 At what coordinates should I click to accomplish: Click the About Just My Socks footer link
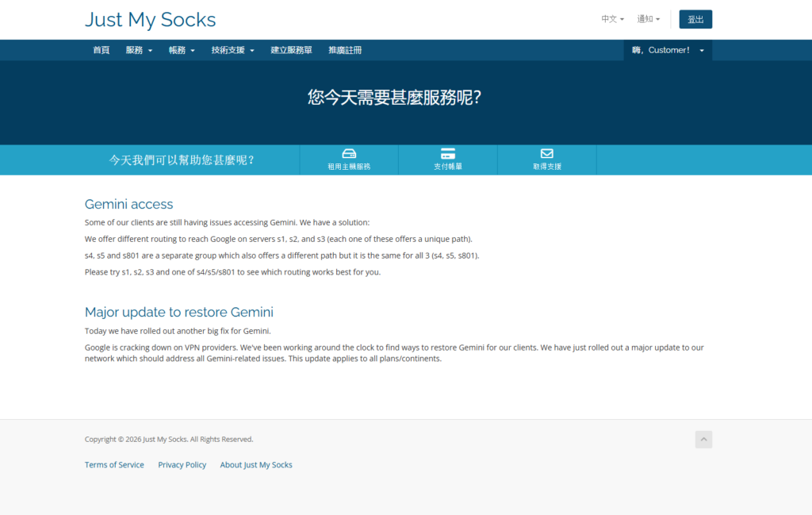256,465
